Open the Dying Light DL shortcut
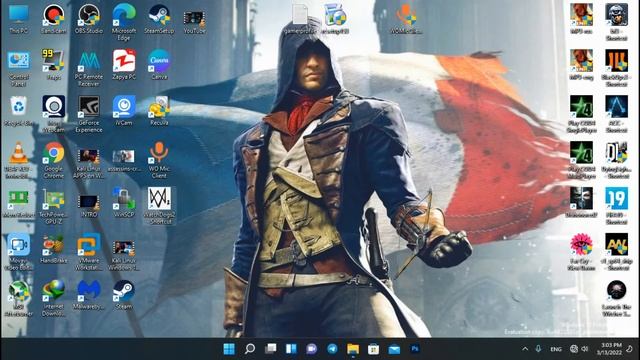 616,160
